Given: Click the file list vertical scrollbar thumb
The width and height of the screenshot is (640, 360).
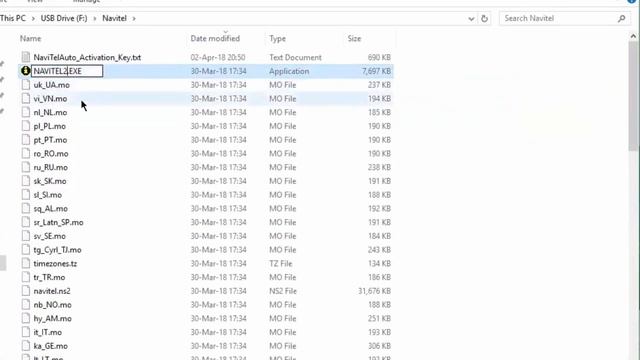Looking at the screenshot, I should point(633,96).
